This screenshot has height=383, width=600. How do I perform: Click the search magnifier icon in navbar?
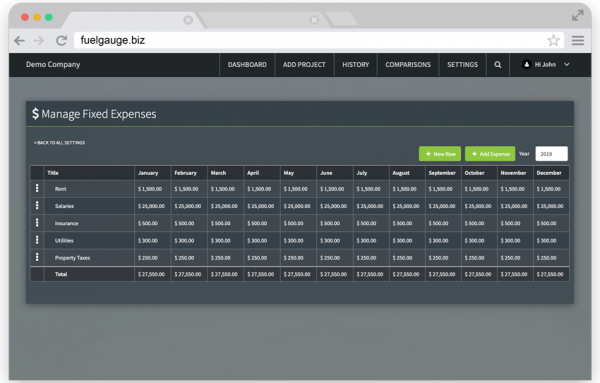tap(497, 65)
